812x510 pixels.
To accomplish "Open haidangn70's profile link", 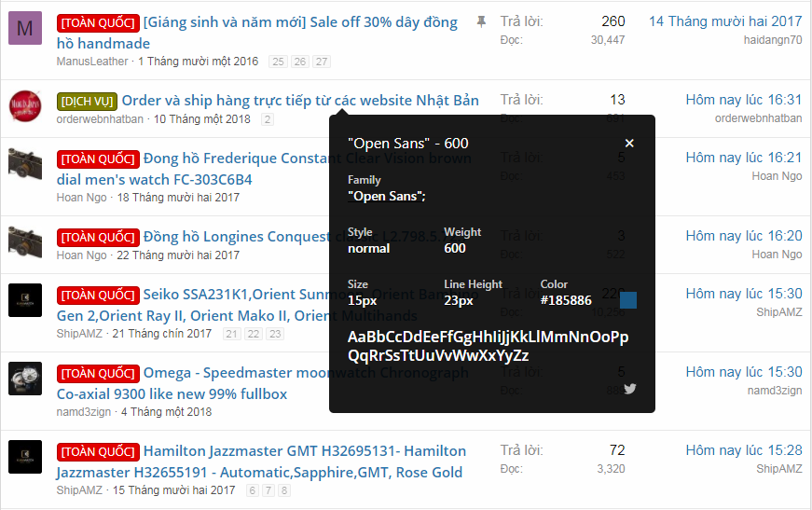I will 772,40.
